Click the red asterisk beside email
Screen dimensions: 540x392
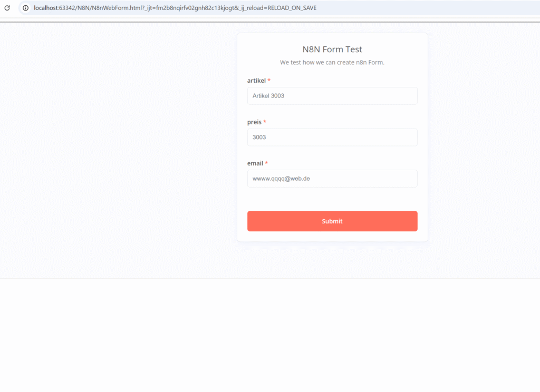coord(266,162)
